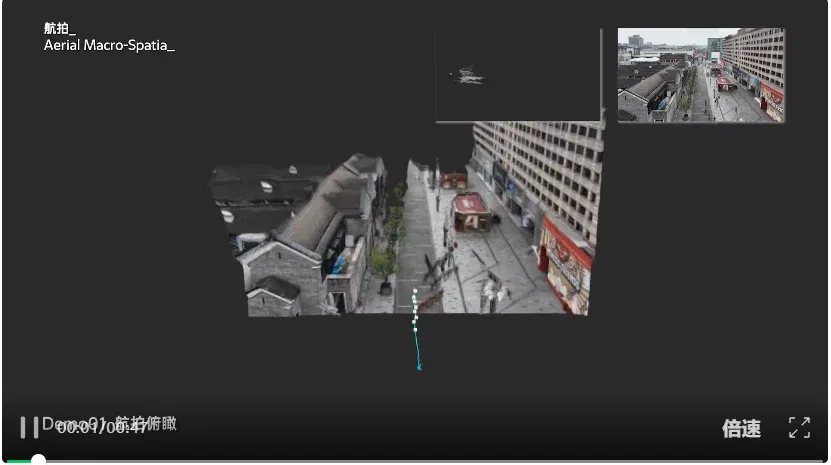Open the 倍速 playback speed menu

coord(741,428)
